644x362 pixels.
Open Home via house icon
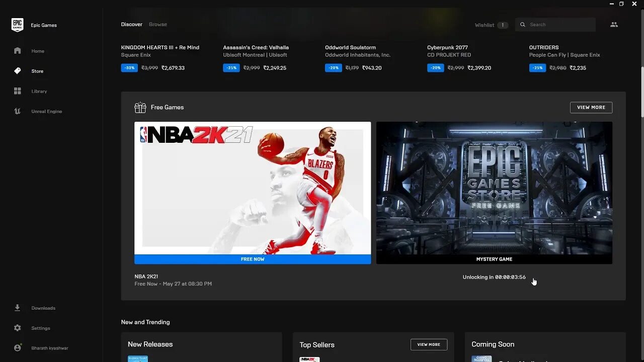[18, 51]
